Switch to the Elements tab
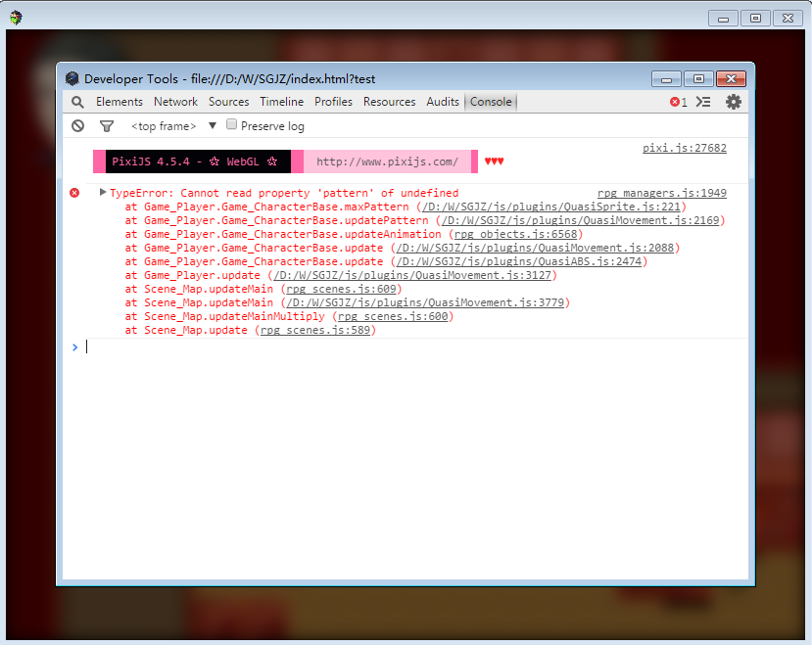 tap(119, 102)
